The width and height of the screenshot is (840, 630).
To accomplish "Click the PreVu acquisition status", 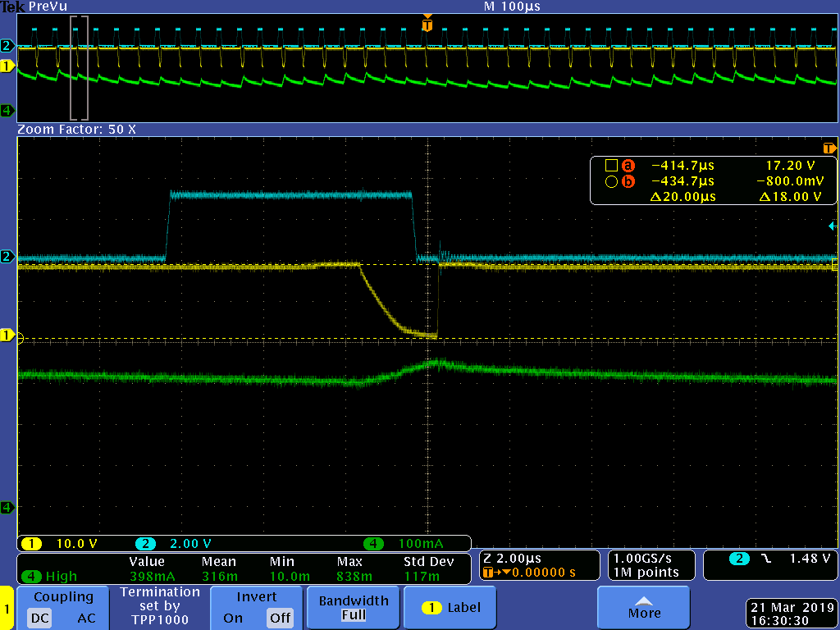I will [x=48, y=7].
